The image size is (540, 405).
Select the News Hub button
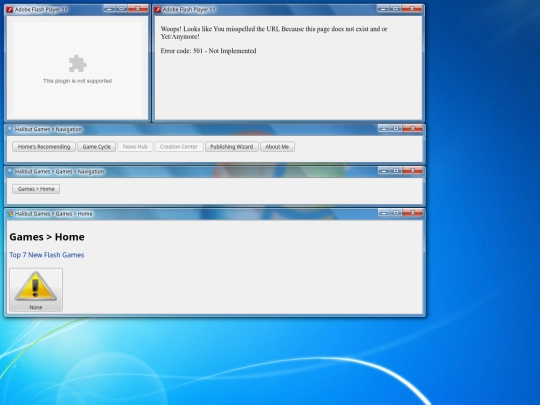point(135,147)
